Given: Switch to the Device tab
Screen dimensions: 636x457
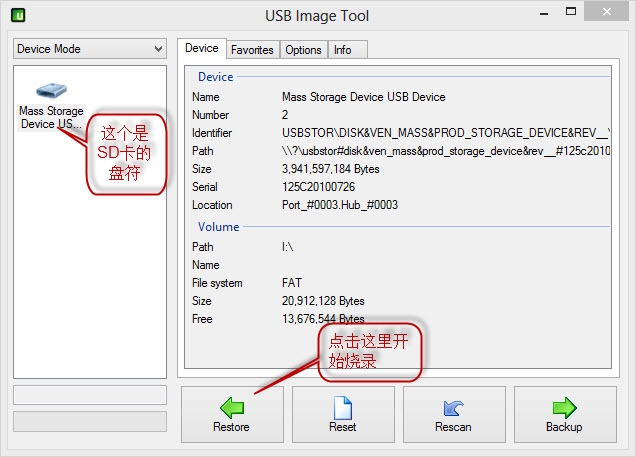Looking at the screenshot, I should coord(202,48).
